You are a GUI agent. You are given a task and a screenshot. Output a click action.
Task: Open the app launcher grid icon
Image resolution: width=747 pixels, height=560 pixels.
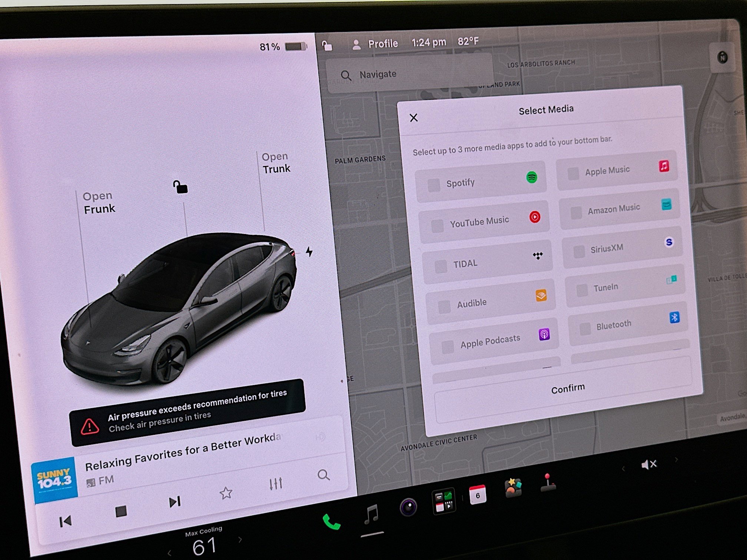pyautogui.click(x=444, y=501)
